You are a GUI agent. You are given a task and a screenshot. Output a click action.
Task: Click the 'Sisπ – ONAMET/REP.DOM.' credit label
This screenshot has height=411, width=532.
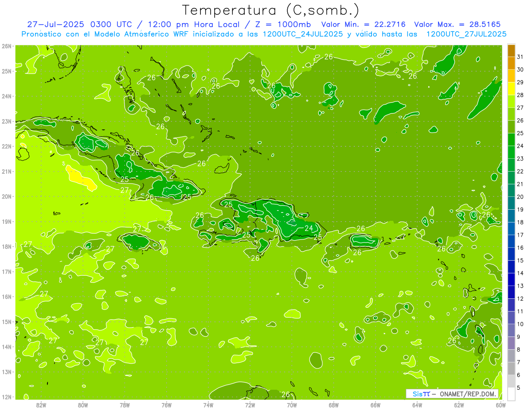coord(452,394)
